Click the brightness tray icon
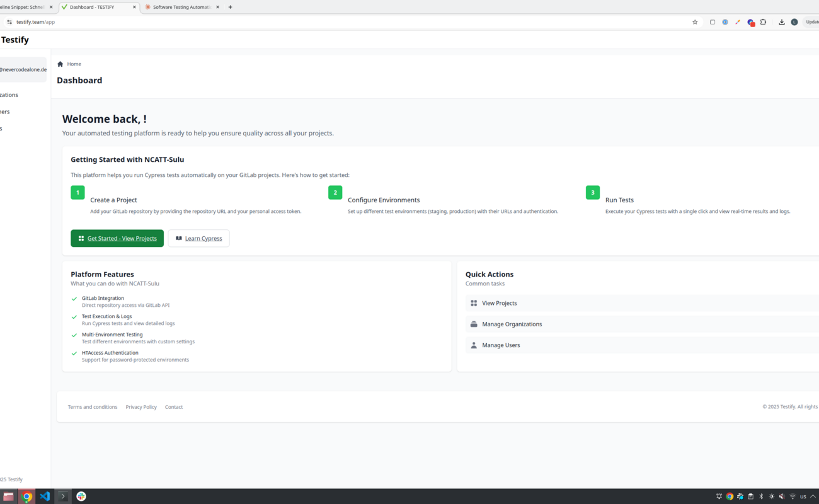Viewport: 819px width, 504px height. click(x=772, y=496)
